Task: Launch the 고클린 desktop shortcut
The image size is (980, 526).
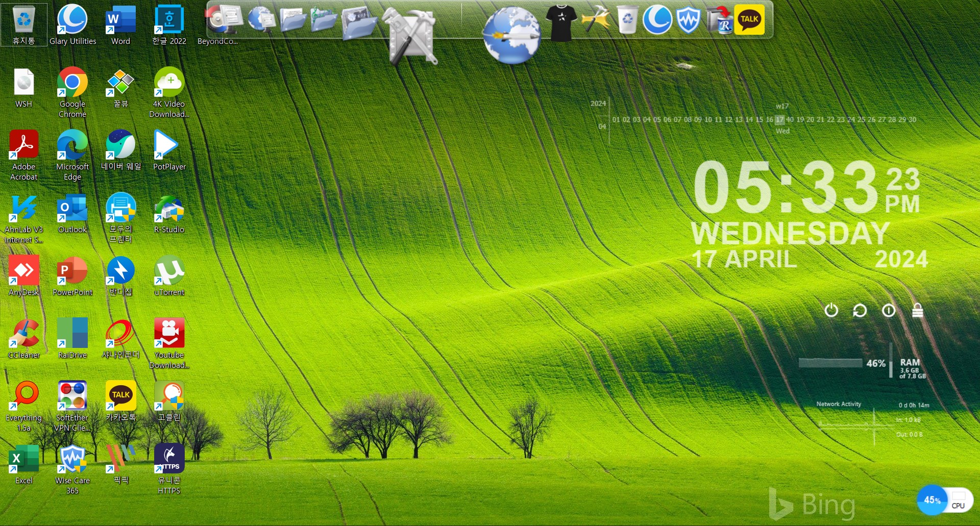Action: click(169, 402)
